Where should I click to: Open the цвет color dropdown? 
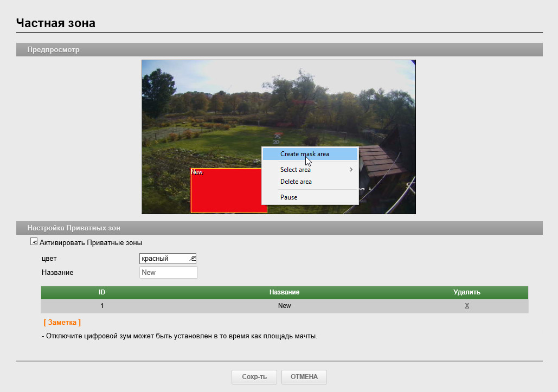168,259
